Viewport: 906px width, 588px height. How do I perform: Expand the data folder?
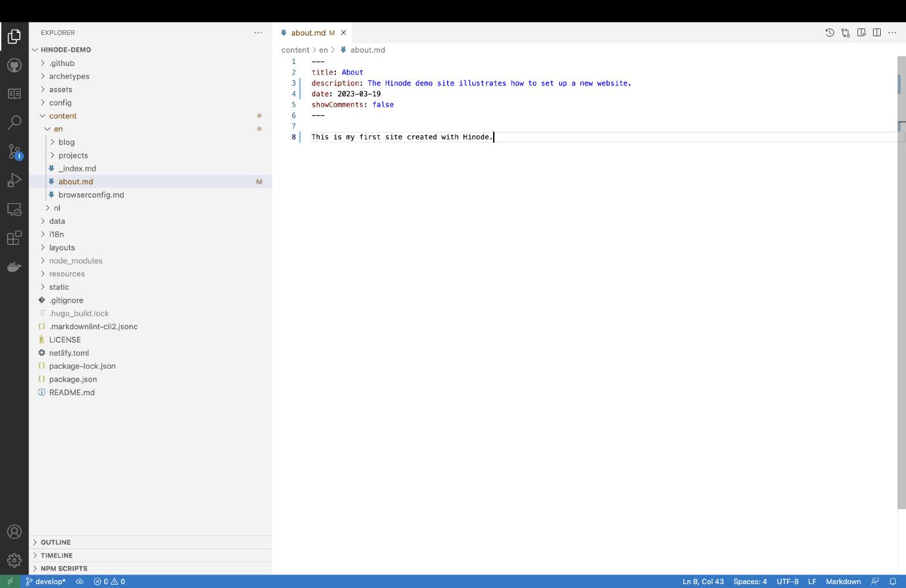click(150, 221)
